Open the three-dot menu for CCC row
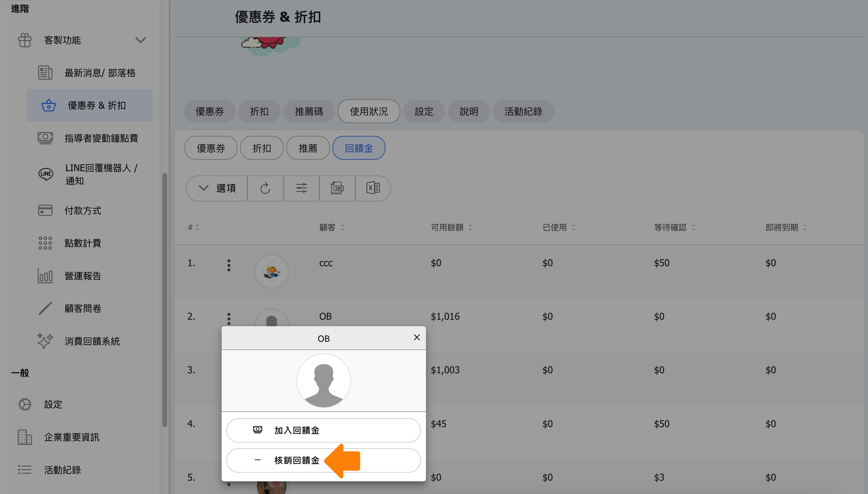The width and height of the screenshot is (868, 494). [x=229, y=265]
